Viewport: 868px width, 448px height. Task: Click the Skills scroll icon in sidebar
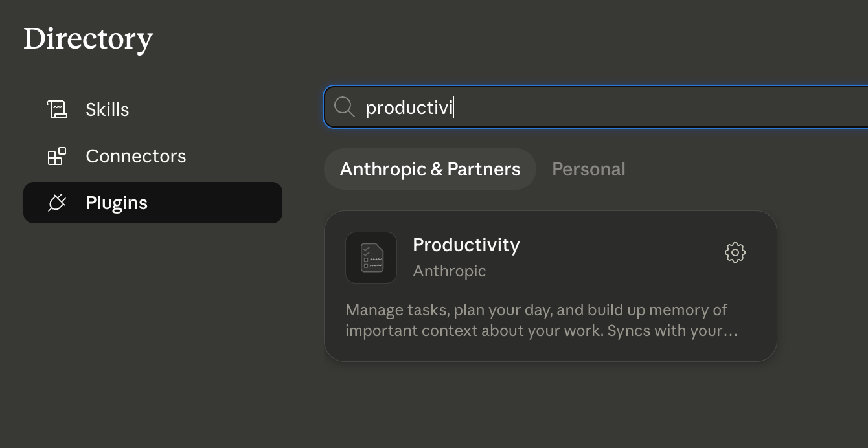(x=57, y=109)
